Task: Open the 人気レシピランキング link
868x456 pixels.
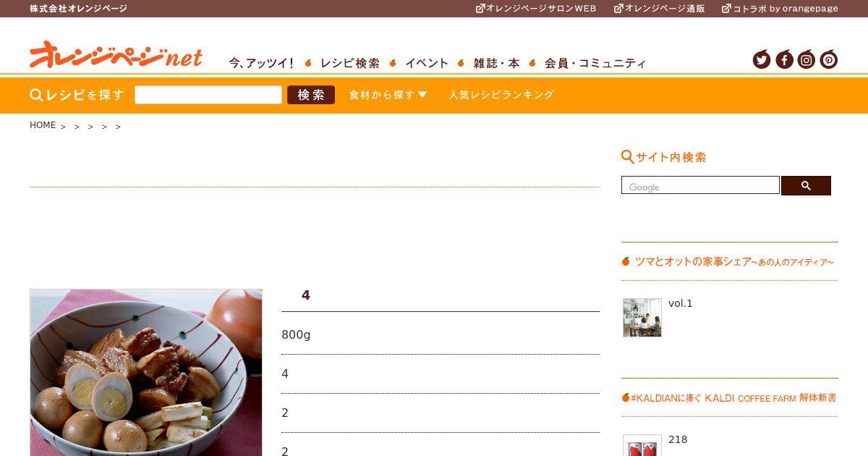Action: (501, 95)
